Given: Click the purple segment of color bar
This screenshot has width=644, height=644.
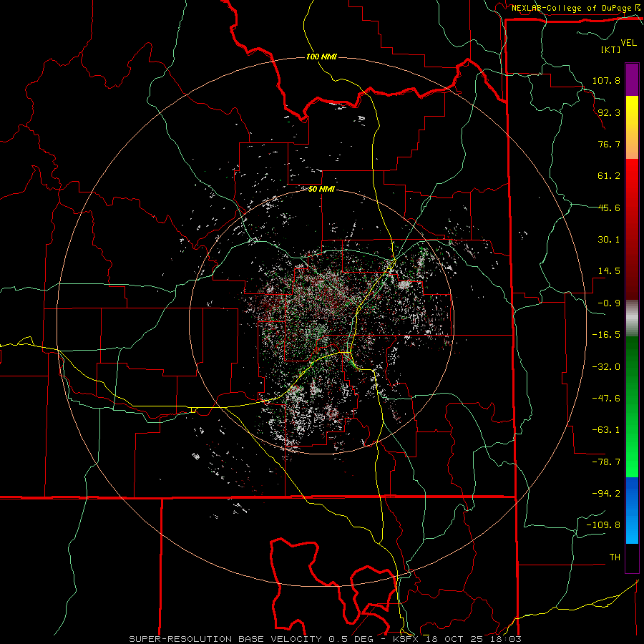Looking at the screenshot, I should pos(632,79).
